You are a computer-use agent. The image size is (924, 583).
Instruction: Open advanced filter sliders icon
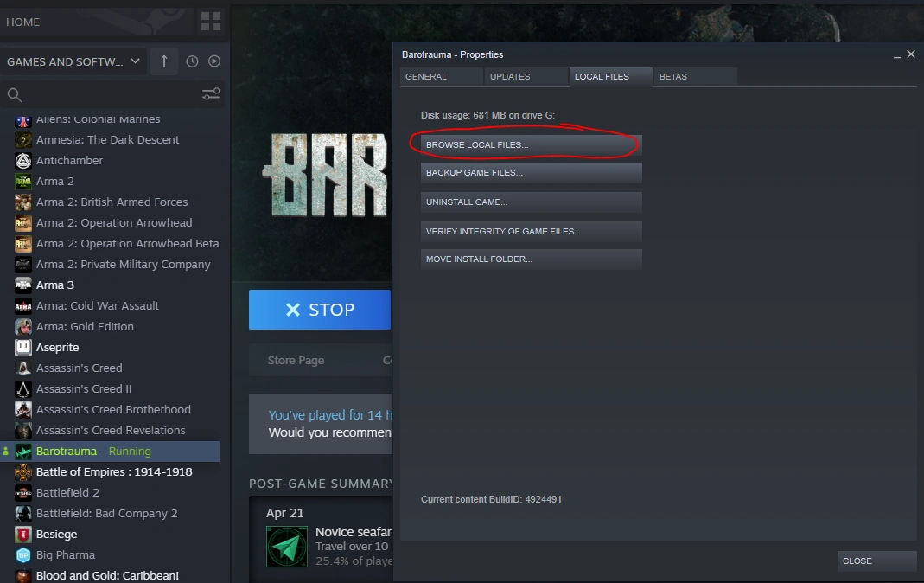tap(211, 94)
